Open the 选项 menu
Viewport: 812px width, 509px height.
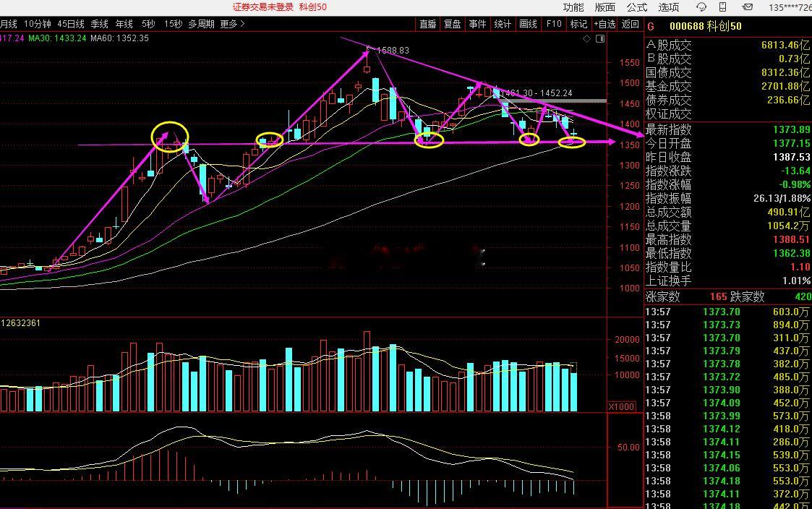[669, 7]
